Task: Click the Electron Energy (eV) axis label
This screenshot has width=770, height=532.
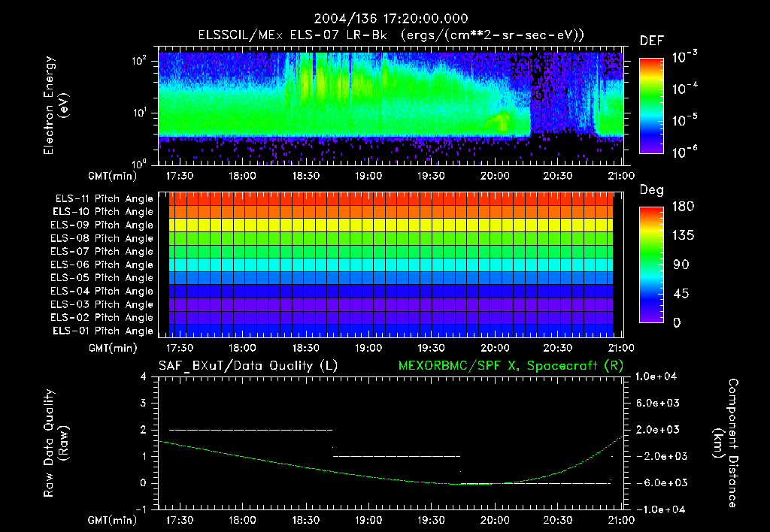Action: (56, 105)
